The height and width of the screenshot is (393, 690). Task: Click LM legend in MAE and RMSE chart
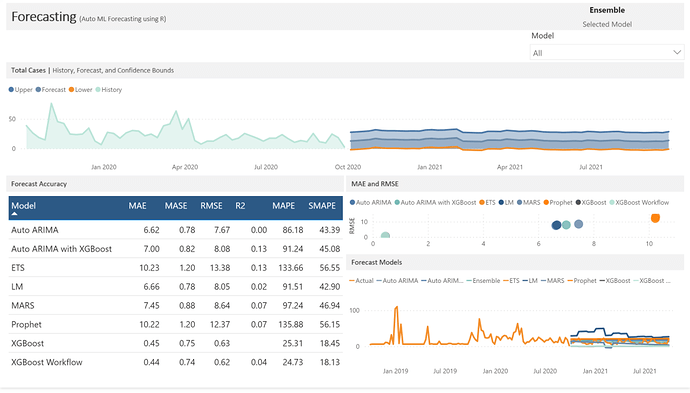(x=506, y=202)
